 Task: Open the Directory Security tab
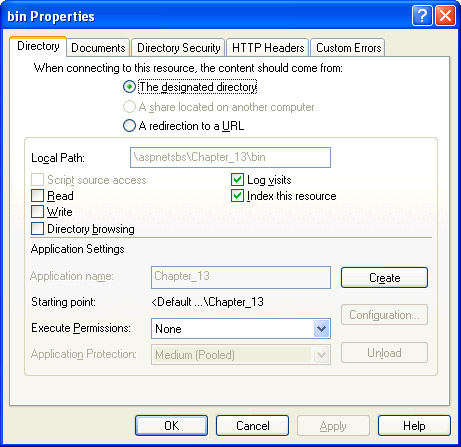(x=179, y=48)
